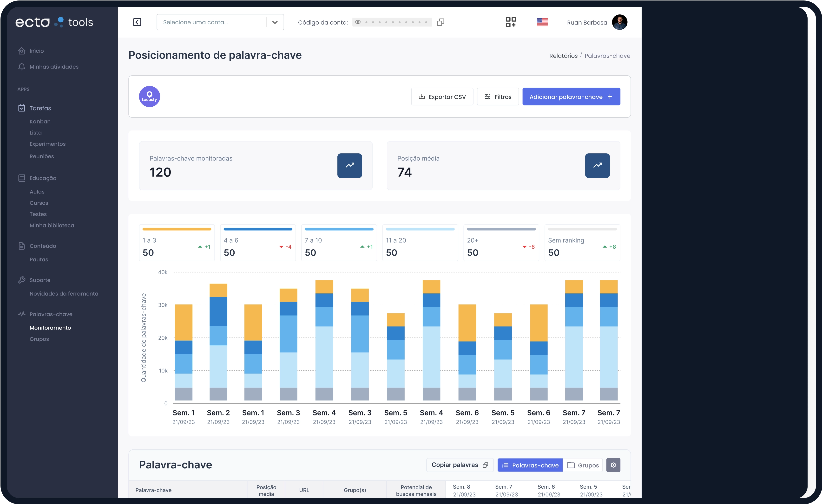The image size is (822, 504).
Task: Switch table view to Grupos
Action: (x=583, y=465)
